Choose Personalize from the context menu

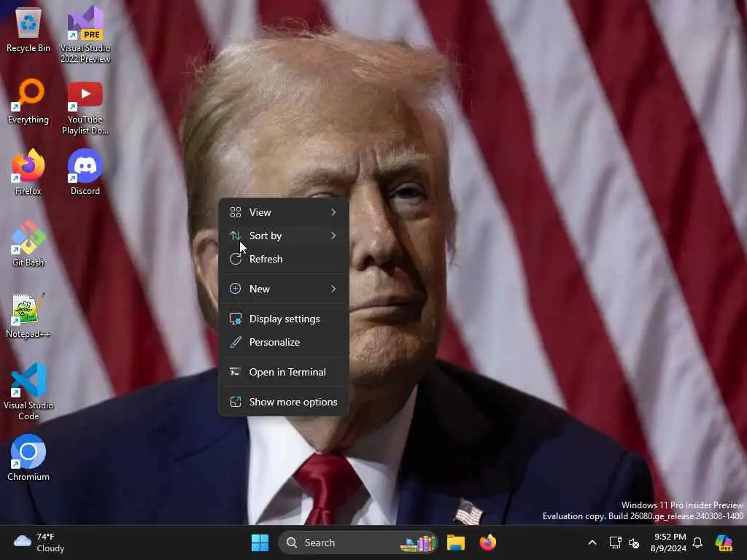pyautogui.click(x=284, y=343)
